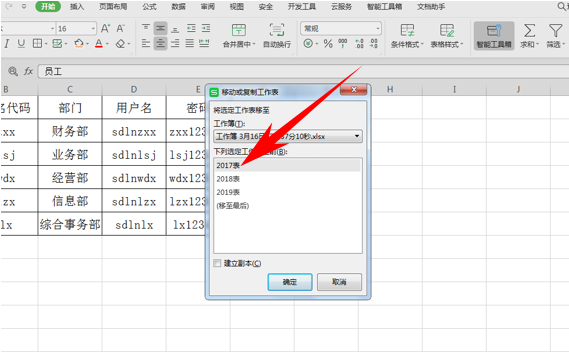569x360 pixels.
Task: Click the fill color bucket icon
Action: point(79,44)
